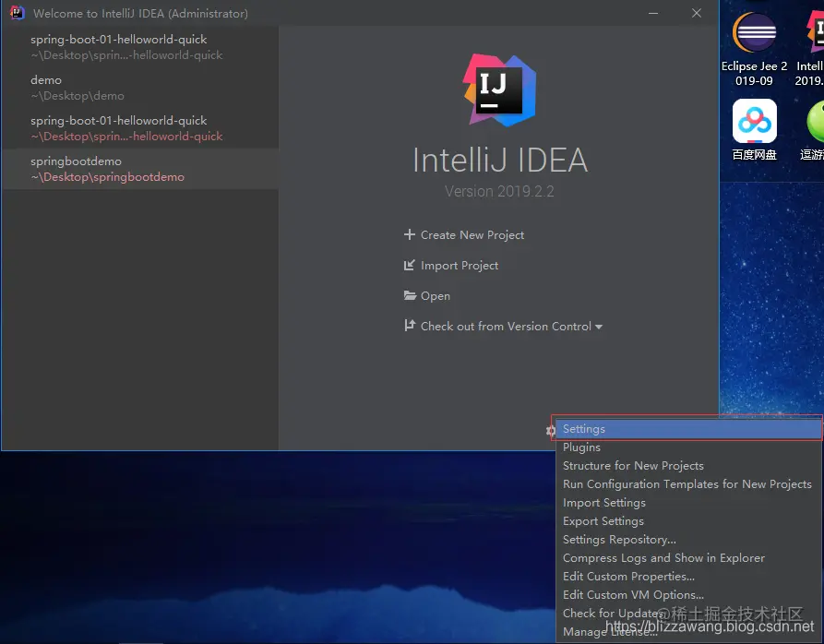This screenshot has height=644, width=824.
Task: Click the folder icon next to Open
Action: (410, 295)
